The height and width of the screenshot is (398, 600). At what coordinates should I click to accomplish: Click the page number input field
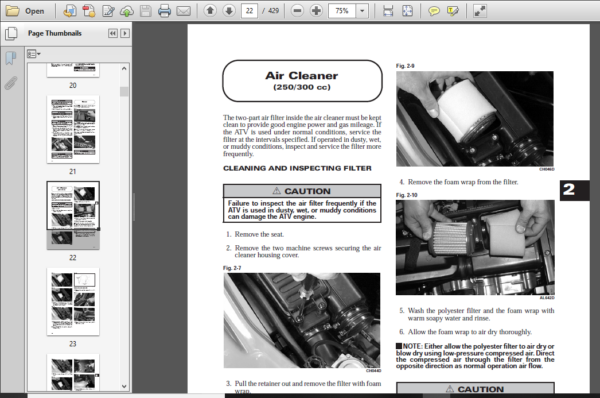pyautogui.click(x=249, y=11)
